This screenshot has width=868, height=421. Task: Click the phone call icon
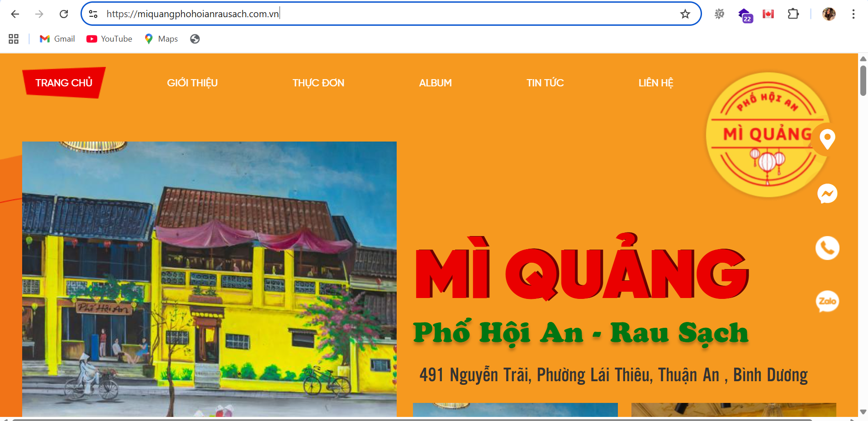(827, 248)
